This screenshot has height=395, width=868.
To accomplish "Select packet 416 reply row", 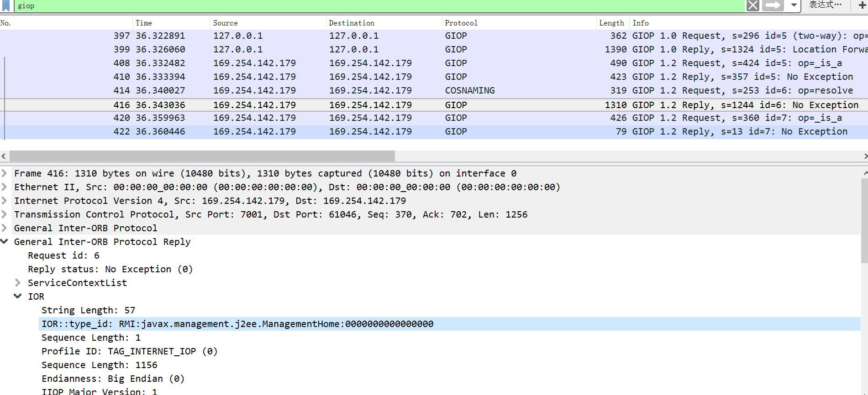I will (x=434, y=105).
